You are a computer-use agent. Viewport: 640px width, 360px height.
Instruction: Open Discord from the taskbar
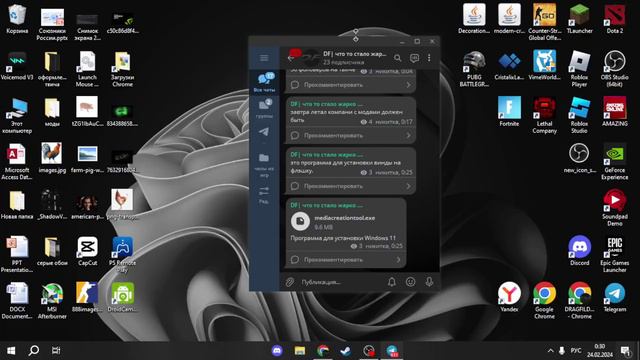click(x=277, y=351)
